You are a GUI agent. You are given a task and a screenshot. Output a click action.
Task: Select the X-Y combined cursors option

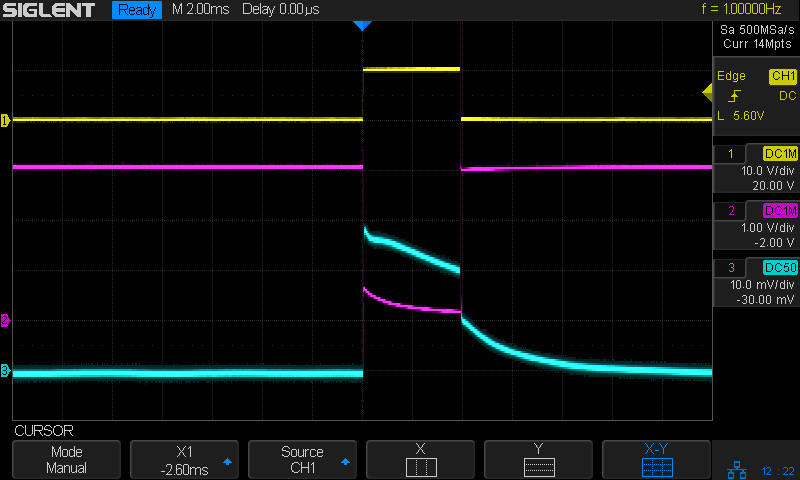click(656, 460)
